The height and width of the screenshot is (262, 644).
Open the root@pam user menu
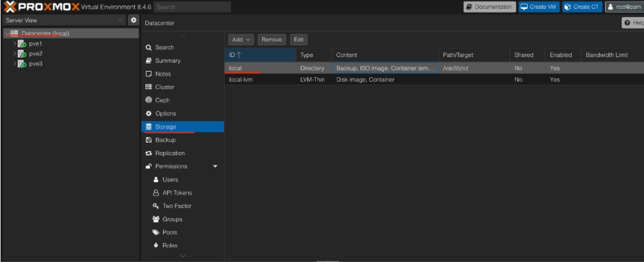click(x=625, y=7)
